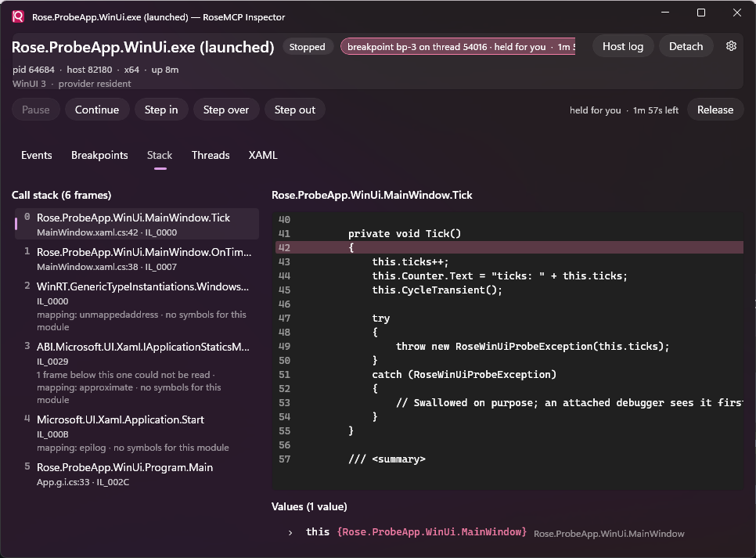Close the RoseMCP Inspector window
This screenshot has height=558, width=756.
point(736,13)
